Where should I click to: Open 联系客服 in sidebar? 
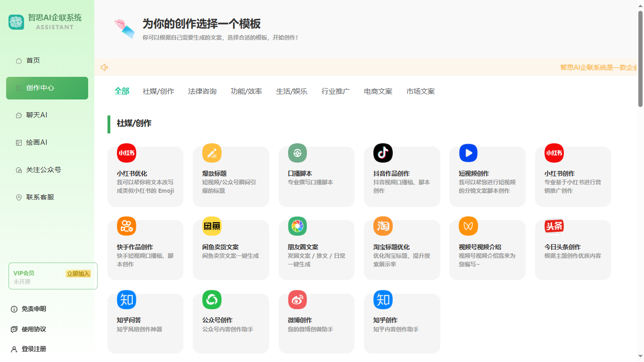(x=47, y=197)
